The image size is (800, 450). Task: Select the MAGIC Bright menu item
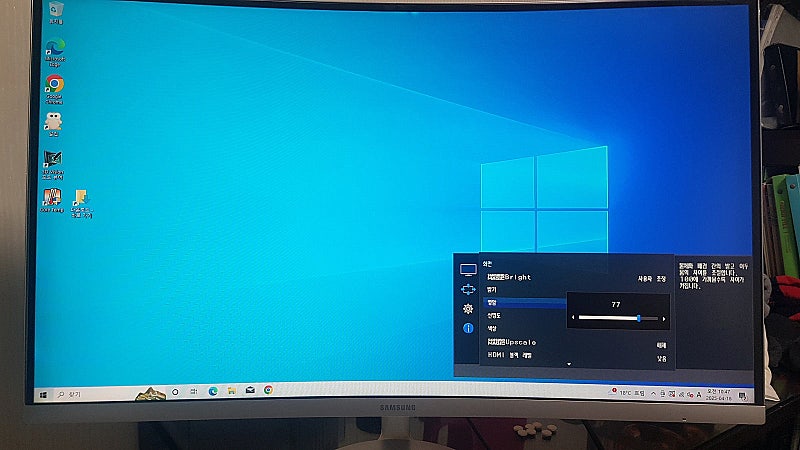(509, 277)
